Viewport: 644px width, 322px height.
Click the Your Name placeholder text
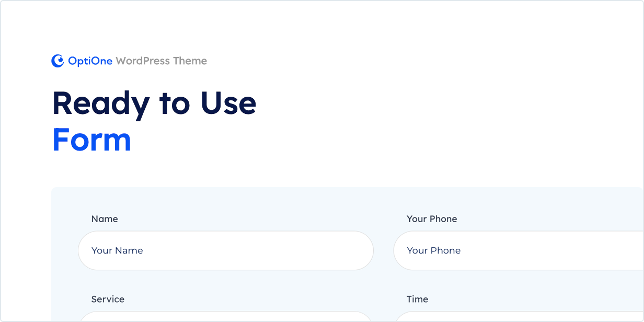click(x=117, y=250)
